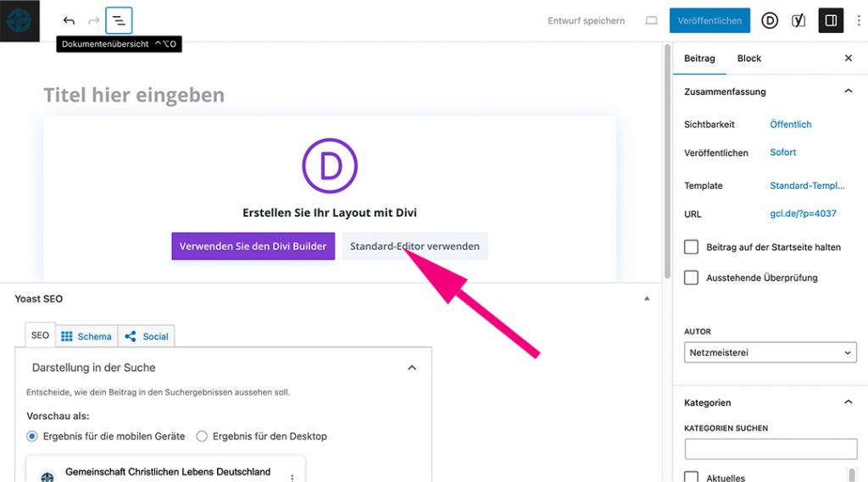Click the Divi icon in top toolbar
The width and height of the screenshot is (868, 482).
[769, 20]
